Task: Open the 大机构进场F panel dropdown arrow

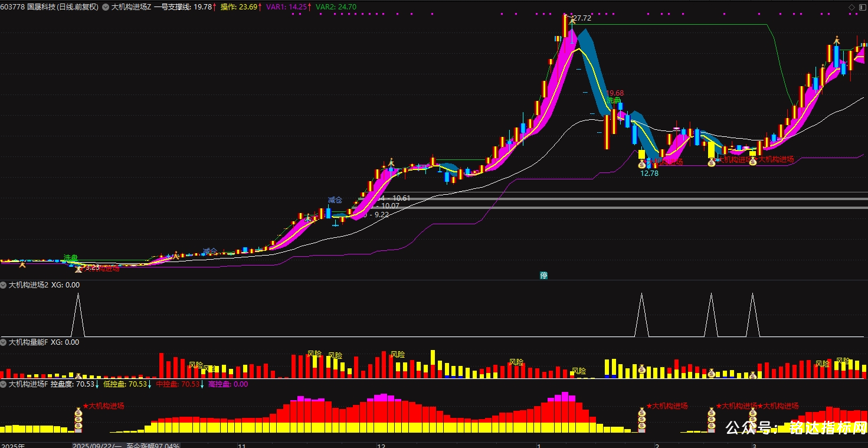Action: pyautogui.click(x=4, y=384)
